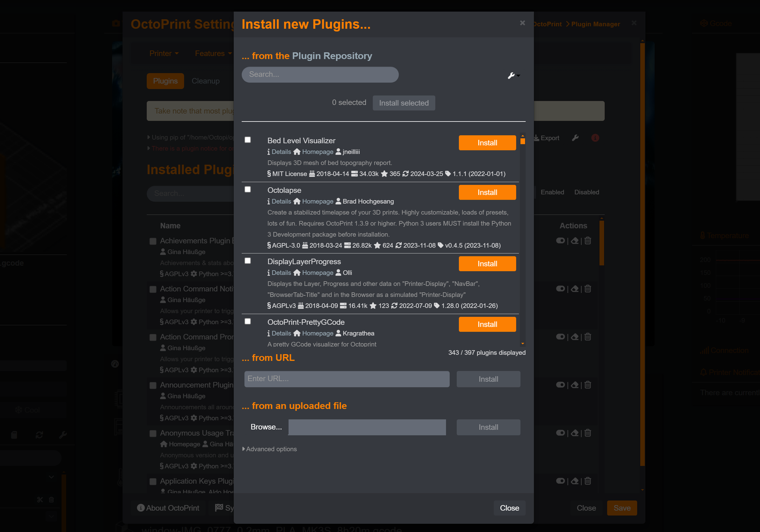This screenshot has width=760, height=532.
Task: Click the SD card icon in left sidebar
Action: pyautogui.click(x=14, y=435)
